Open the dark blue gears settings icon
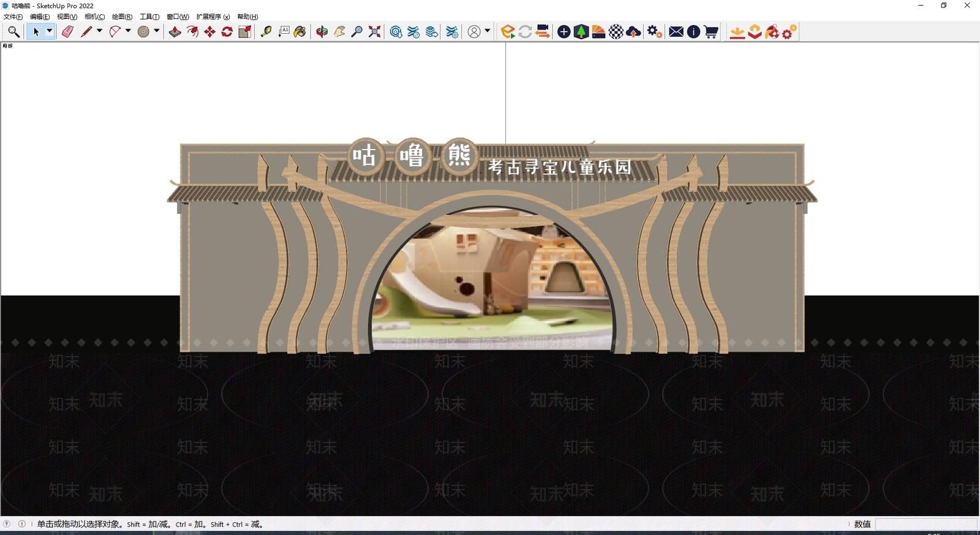980x535 pixels. (655, 32)
